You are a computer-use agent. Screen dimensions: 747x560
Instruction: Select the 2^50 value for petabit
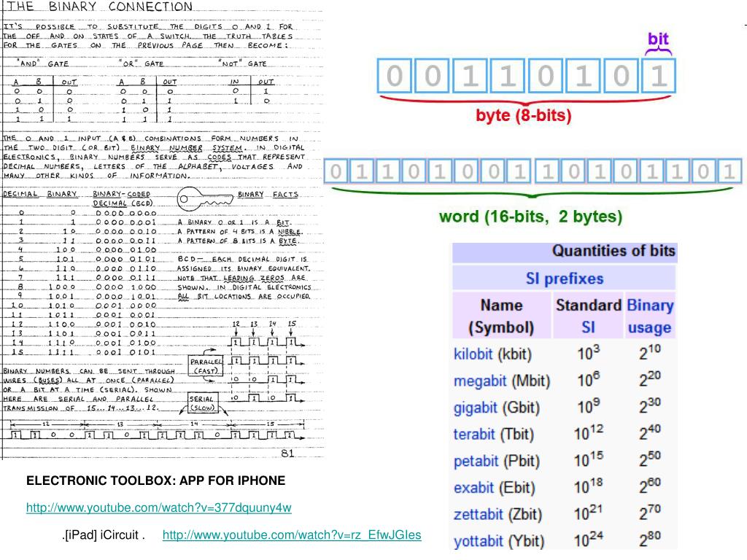(650, 459)
